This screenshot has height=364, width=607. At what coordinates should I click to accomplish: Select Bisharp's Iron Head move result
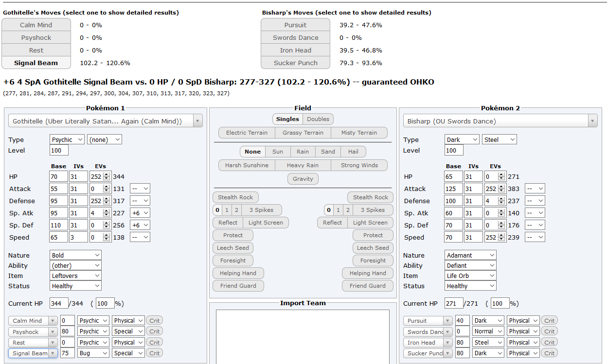point(295,50)
